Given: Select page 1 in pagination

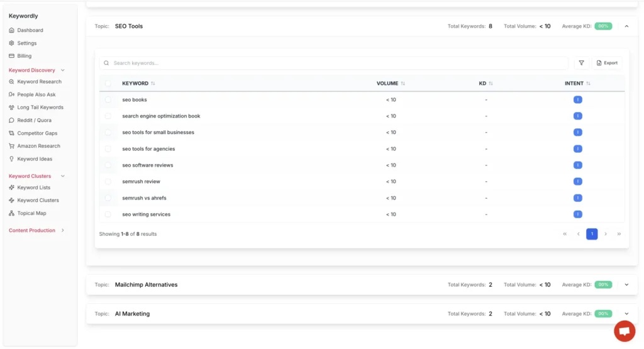Looking at the screenshot, I should click(592, 234).
